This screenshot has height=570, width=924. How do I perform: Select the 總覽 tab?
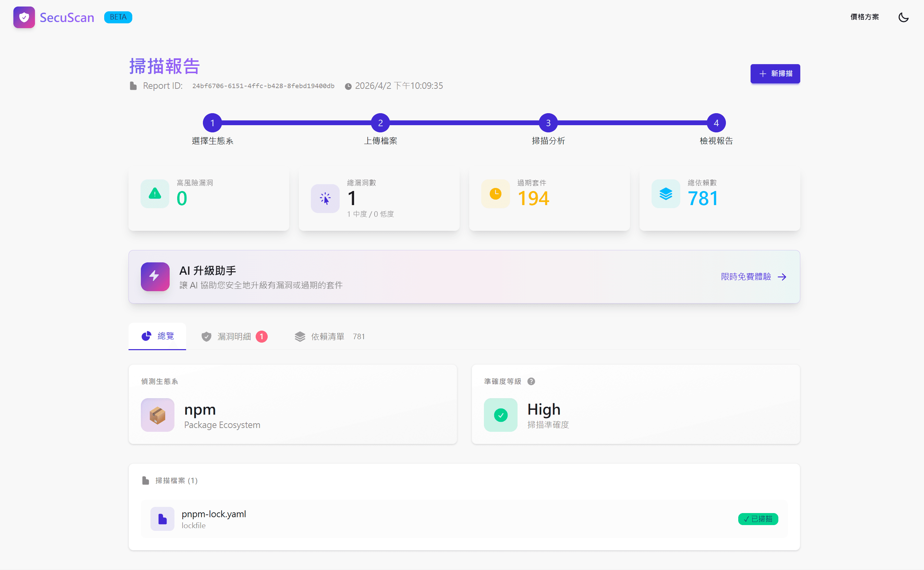[157, 336]
